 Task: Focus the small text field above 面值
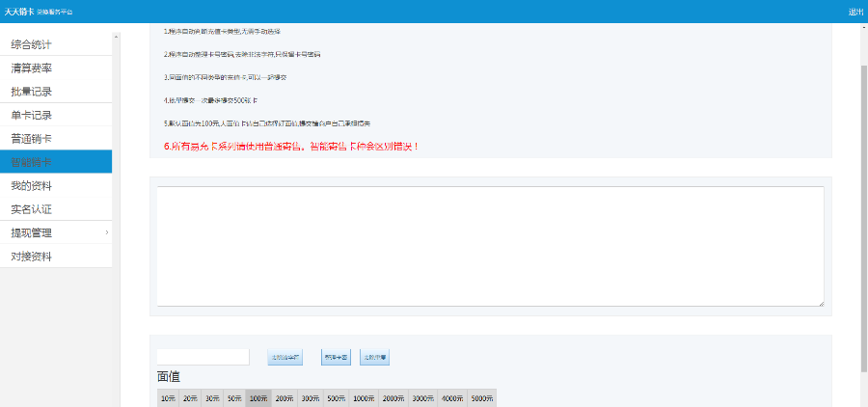(x=203, y=357)
